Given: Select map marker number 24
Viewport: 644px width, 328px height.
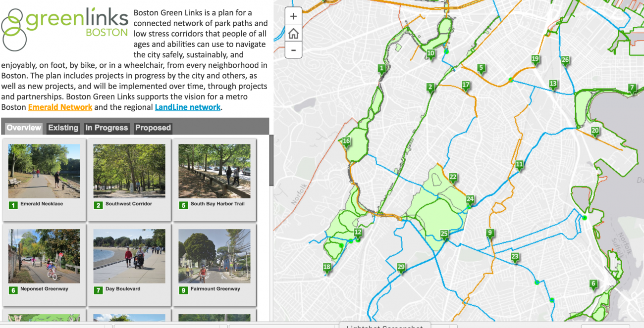Looking at the screenshot, I should click(470, 201).
